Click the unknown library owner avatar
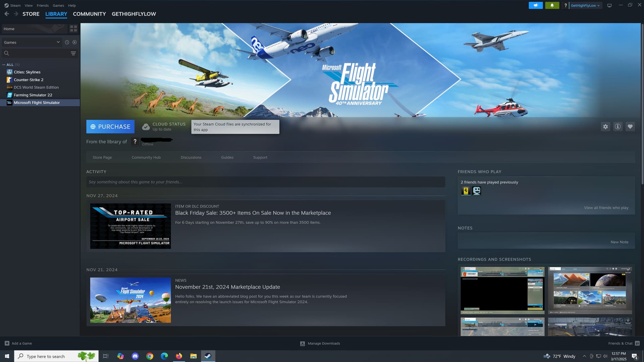 [x=135, y=142]
